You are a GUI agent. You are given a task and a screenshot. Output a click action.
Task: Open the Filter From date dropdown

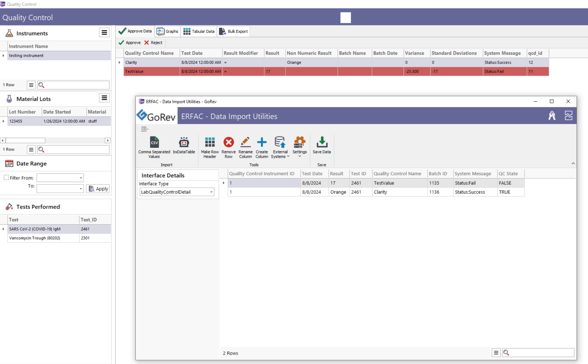(81, 178)
